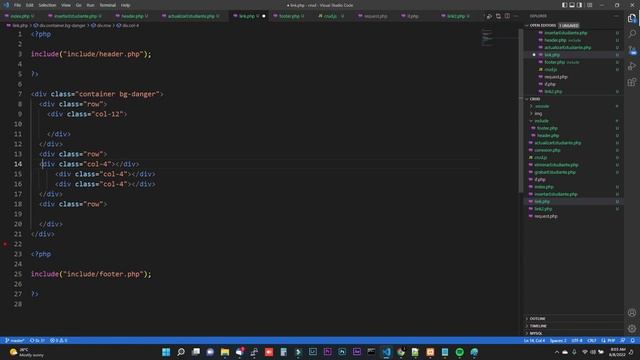The image size is (640, 360).
Task: Click the feedback icon in status bar
Action: coord(623,340)
